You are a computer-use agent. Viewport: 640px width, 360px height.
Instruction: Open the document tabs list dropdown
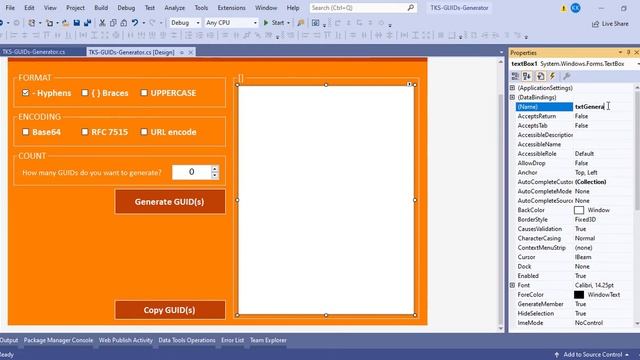point(501,52)
